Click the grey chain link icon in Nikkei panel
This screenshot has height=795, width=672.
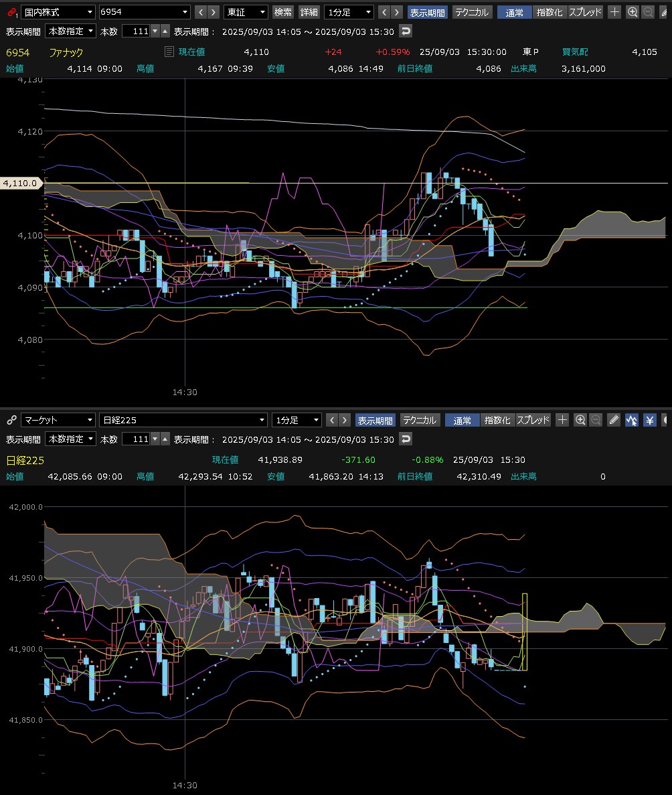click(x=11, y=420)
